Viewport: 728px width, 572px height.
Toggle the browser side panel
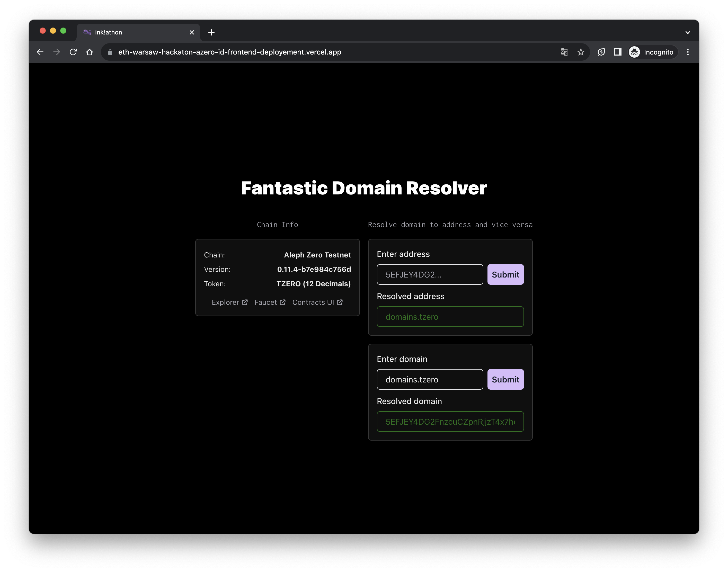point(618,52)
